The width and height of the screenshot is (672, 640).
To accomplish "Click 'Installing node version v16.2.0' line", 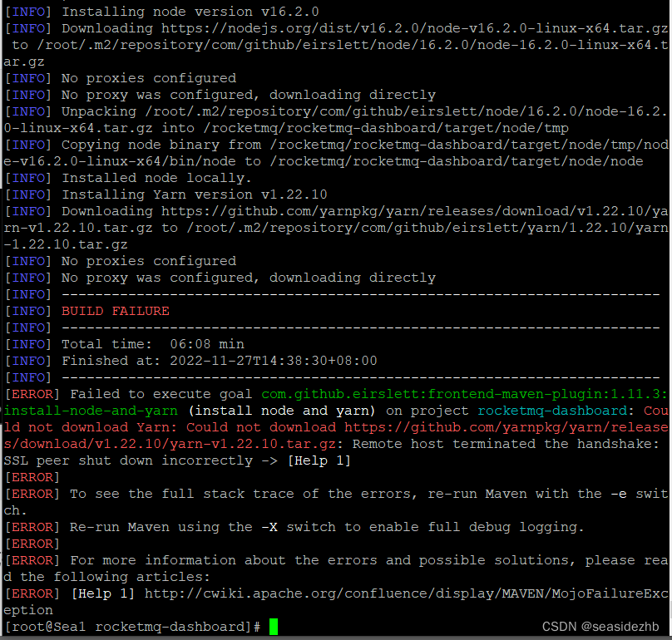I will (x=162, y=12).
